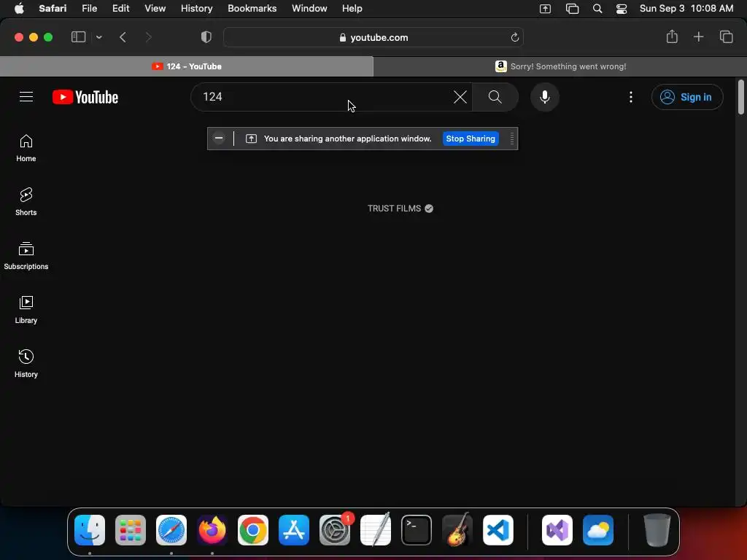Click the magnifier search button
Screen dimensions: 747x560
pyautogui.click(x=495, y=97)
